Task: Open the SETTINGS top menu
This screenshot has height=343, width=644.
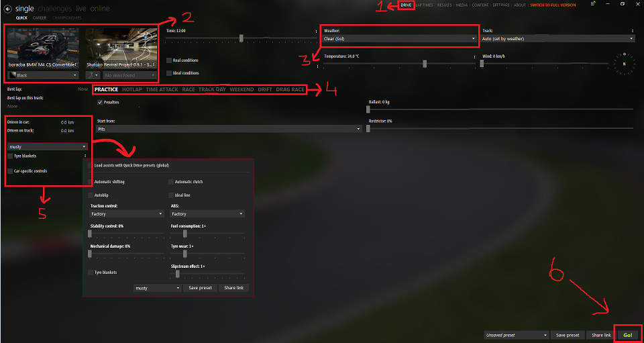Action: pos(500,5)
